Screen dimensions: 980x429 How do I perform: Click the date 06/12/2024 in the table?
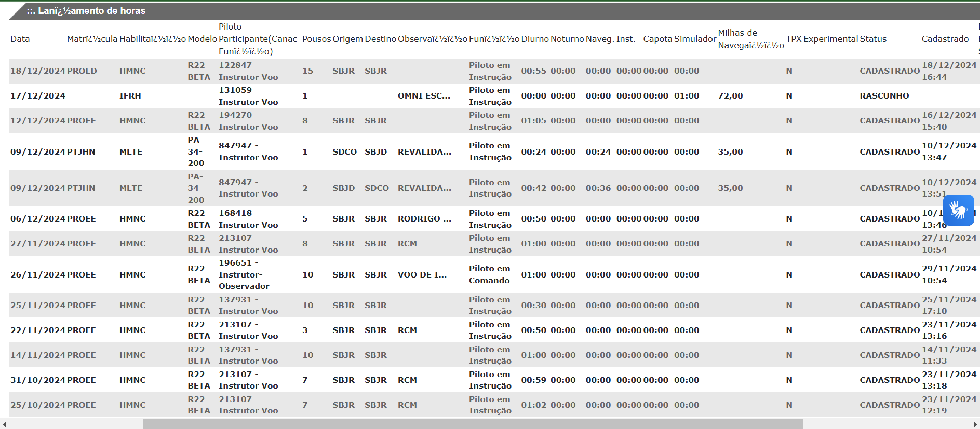tap(37, 219)
